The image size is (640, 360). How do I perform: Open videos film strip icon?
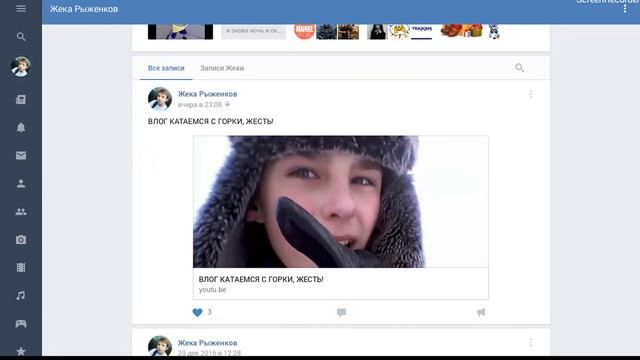(x=21, y=267)
